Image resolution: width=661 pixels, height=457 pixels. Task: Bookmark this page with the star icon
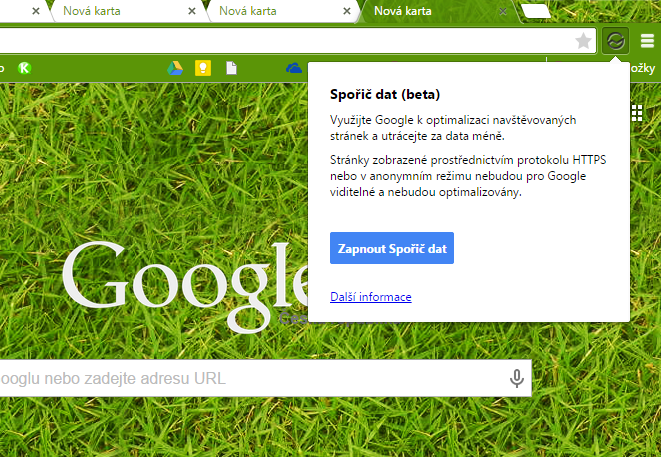pyautogui.click(x=583, y=41)
